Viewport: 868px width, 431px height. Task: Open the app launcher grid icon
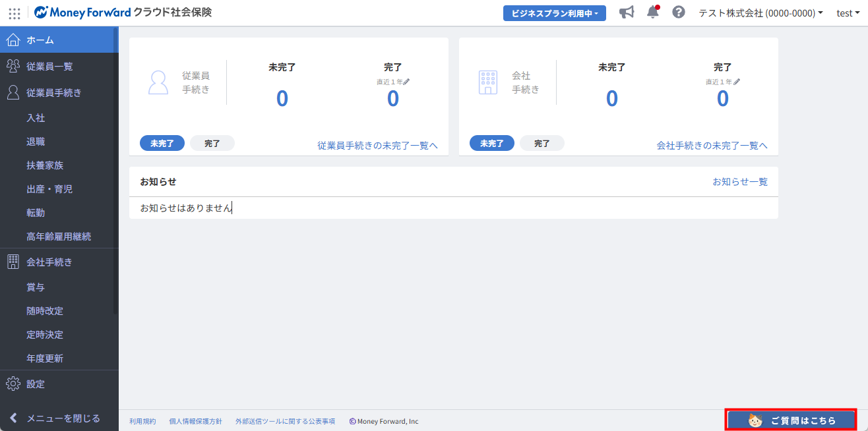tap(14, 13)
